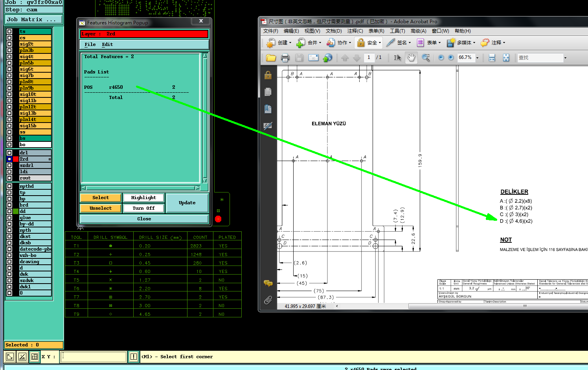Click the Acrobat print icon
Screen dimensions: 588x370
[285, 58]
